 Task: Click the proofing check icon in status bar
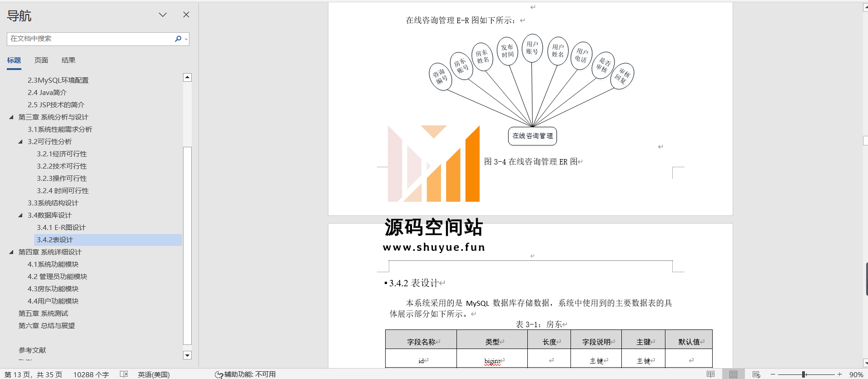point(124,374)
